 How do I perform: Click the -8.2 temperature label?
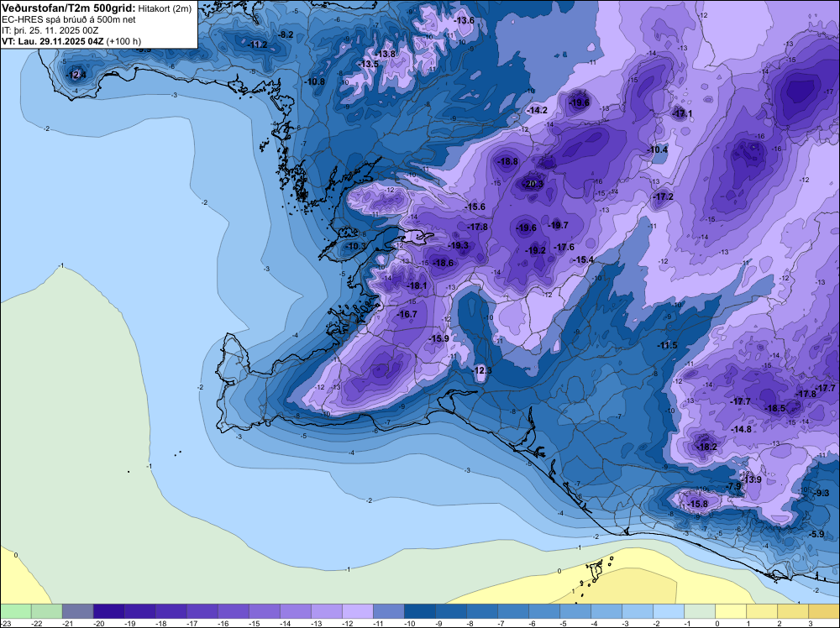pos(286,34)
